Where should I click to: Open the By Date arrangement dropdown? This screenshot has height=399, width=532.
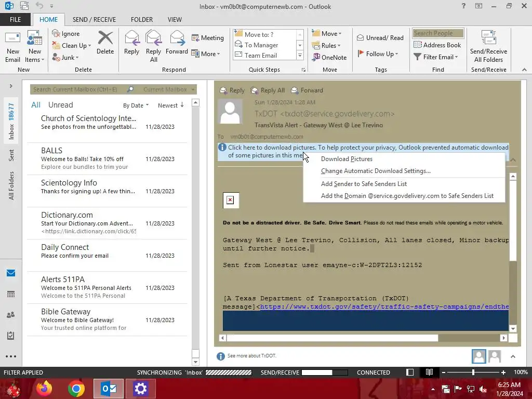(x=136, y=105)
